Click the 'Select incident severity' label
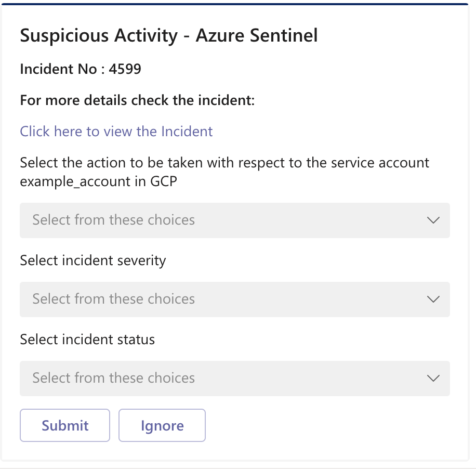The height and width of the screenshot is (469, 476). pyautogui.click(x=93, y=260)
